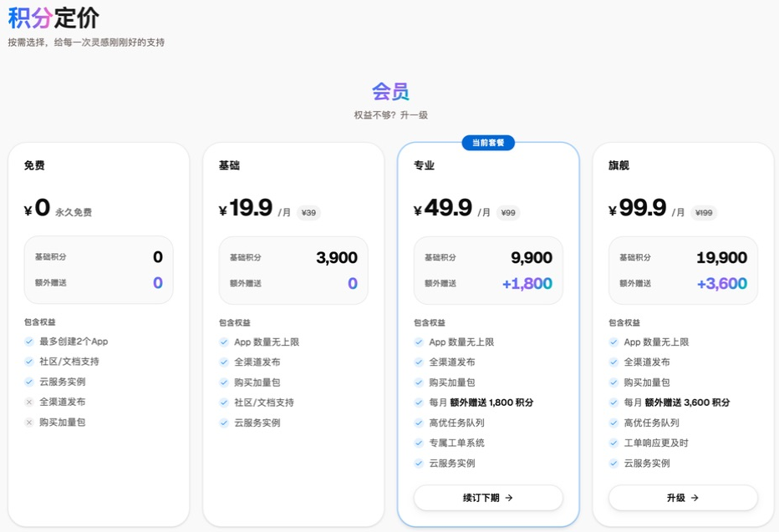Viewport: 779px width, 532px height.
Task: Click the 3,900 基础积分 value
Action: point(337,257)
